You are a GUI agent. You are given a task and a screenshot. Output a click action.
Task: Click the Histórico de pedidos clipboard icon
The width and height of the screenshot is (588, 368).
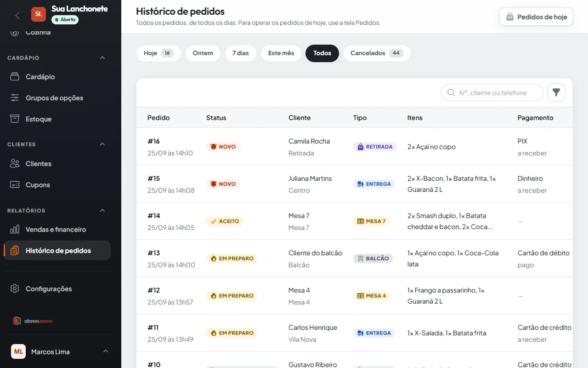pyautogui.click(x=15, y=251)
